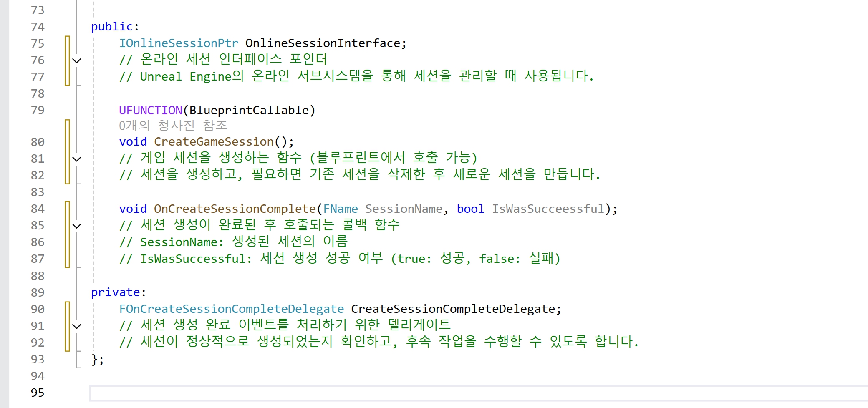Click the closing brace '};' on line 93
Viewport: 868px width, 408px height.
(x=98, y=360)
